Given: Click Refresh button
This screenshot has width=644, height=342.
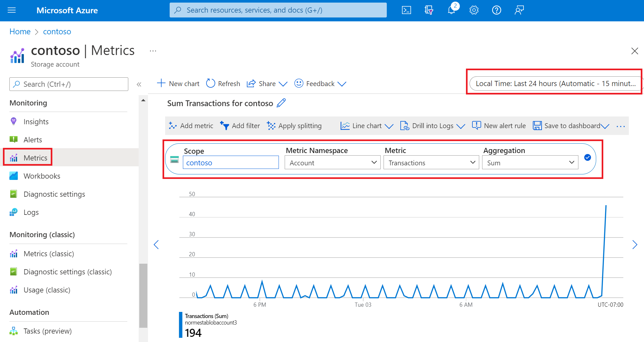Looking at the screenshot, I should (223, 83).
